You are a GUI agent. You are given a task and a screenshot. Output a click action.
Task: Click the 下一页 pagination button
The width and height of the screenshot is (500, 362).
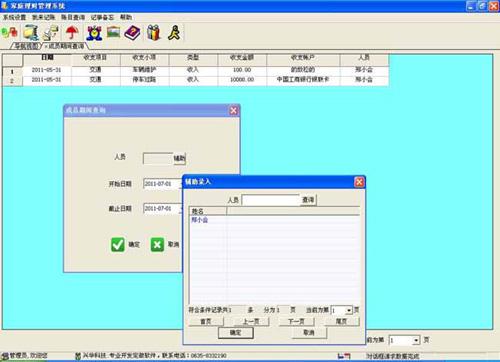[x=296, y=321]
